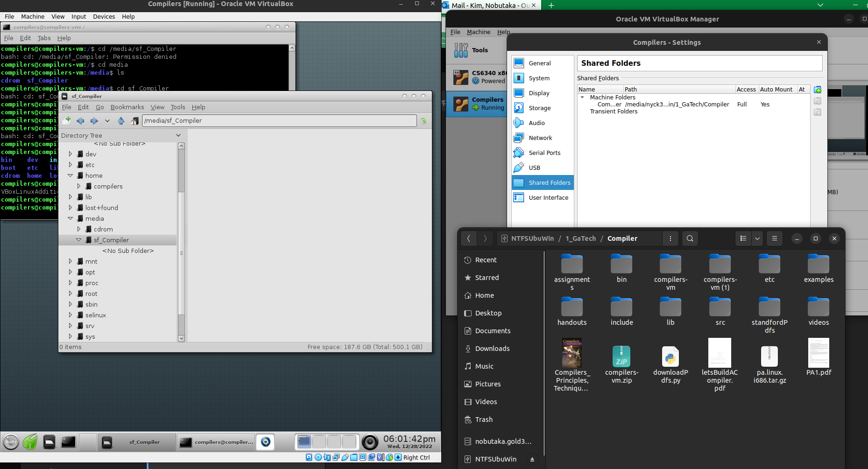Select System category in Compilers Settings
This screenshot has height=469, width=868.
(x=542, y=78)
